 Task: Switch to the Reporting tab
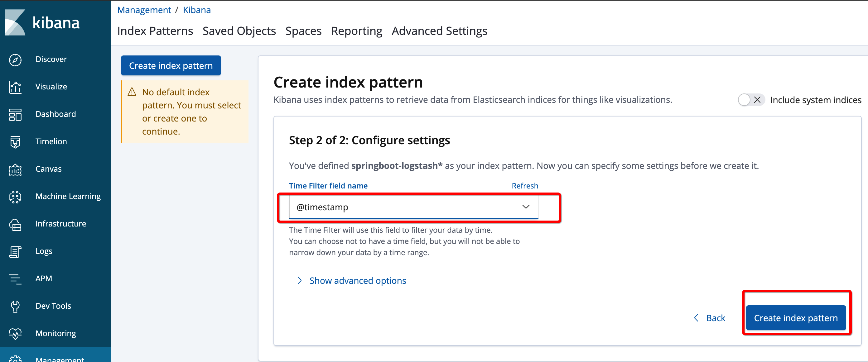pos(356,31)
